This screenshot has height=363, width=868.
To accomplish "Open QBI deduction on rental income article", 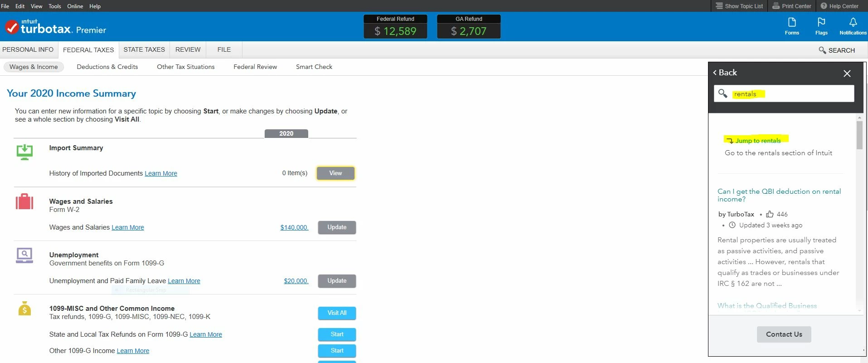I will coord(779,195).
